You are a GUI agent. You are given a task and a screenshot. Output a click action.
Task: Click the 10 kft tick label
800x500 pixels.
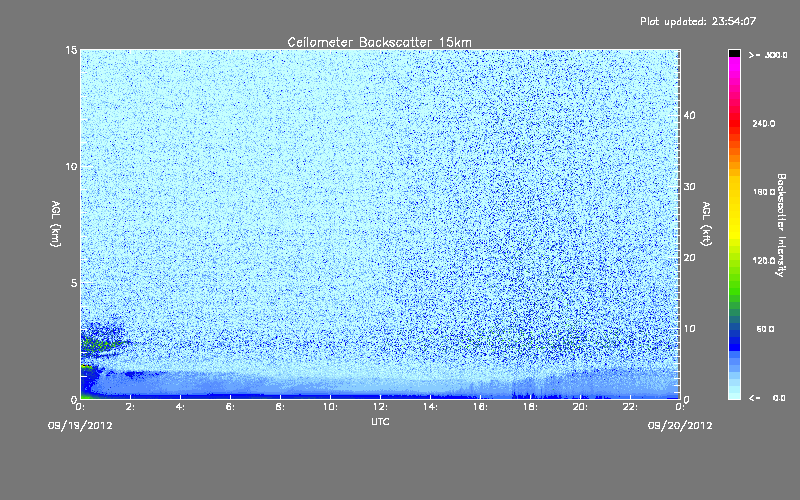(689, 329)
